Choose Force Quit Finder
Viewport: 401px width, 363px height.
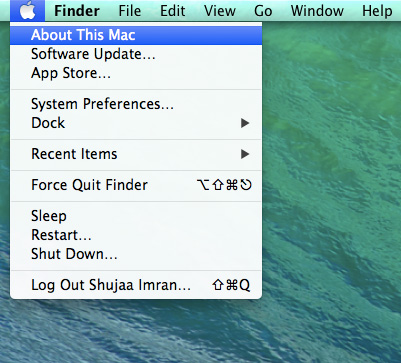[x=136, y=185]
